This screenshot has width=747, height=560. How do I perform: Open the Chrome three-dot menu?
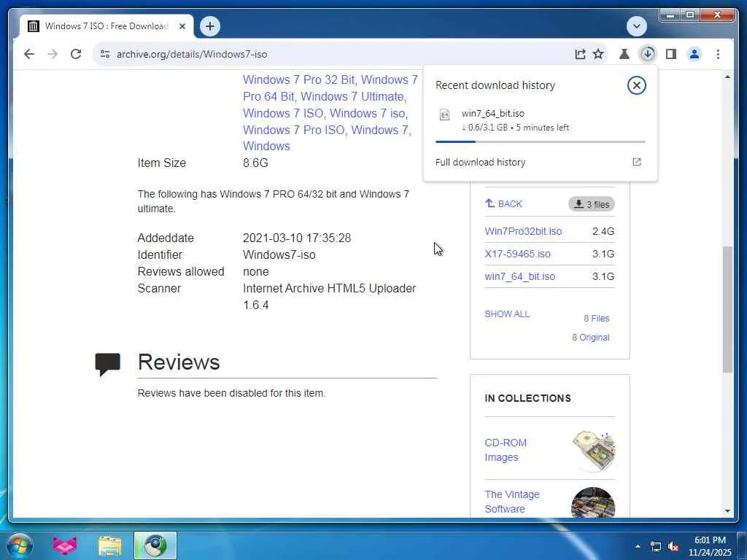point(718,54)
